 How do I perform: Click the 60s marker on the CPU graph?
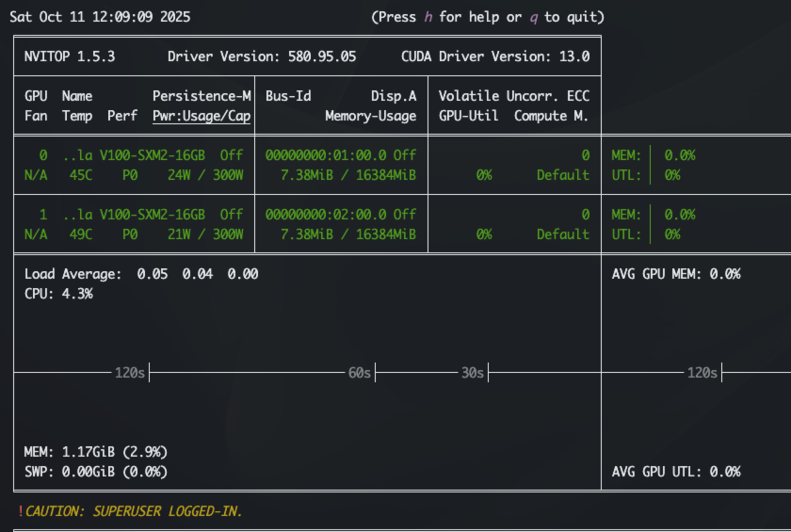click(x=360, y=373)
